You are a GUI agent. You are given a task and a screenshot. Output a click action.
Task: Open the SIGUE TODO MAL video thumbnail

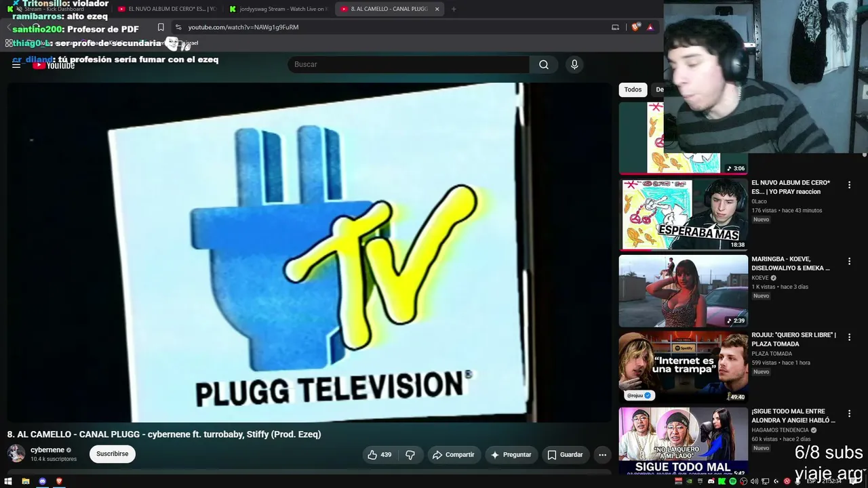tap(683, 441)
